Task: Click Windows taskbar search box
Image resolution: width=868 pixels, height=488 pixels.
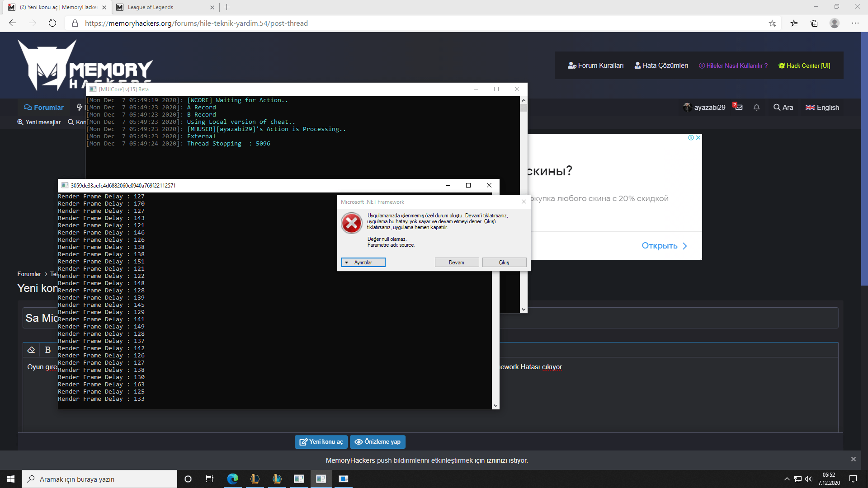Action: [x=99, y=479]
